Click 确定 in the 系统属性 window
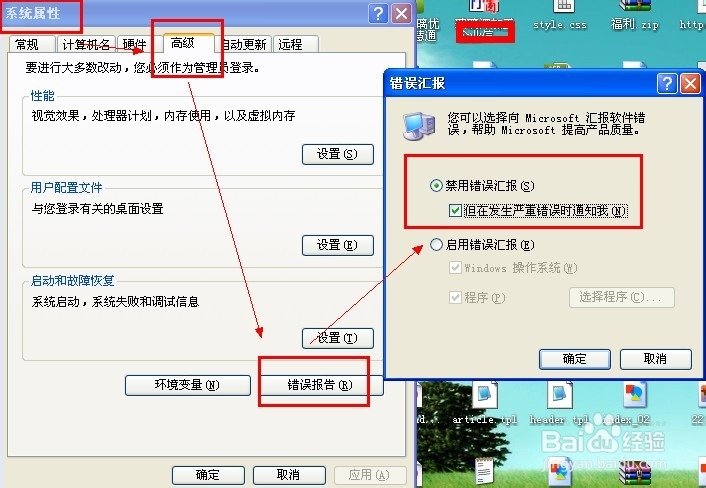This screenshot has width=706, height=488. point(208,475)
